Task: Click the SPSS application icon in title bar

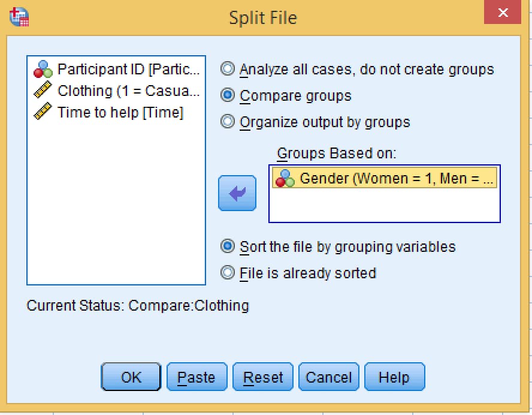Action: (19, 17)
